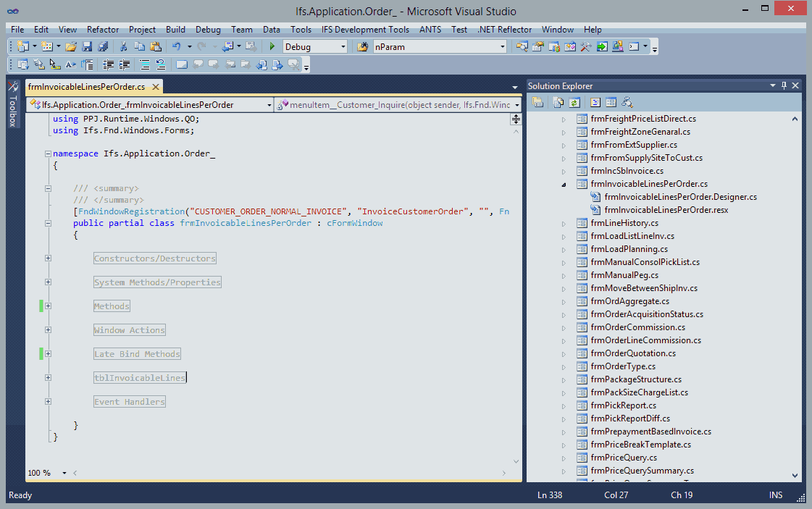Expand the Constructors/Destructors region
Viewport: 812px width, 509px height.
click(x=48, y=258)
